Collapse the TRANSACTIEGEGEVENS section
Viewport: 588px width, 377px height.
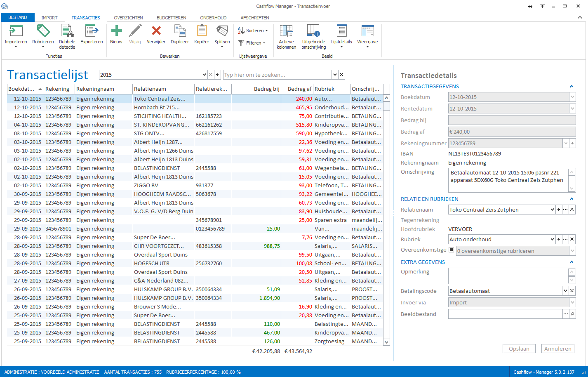click(572, 86)
